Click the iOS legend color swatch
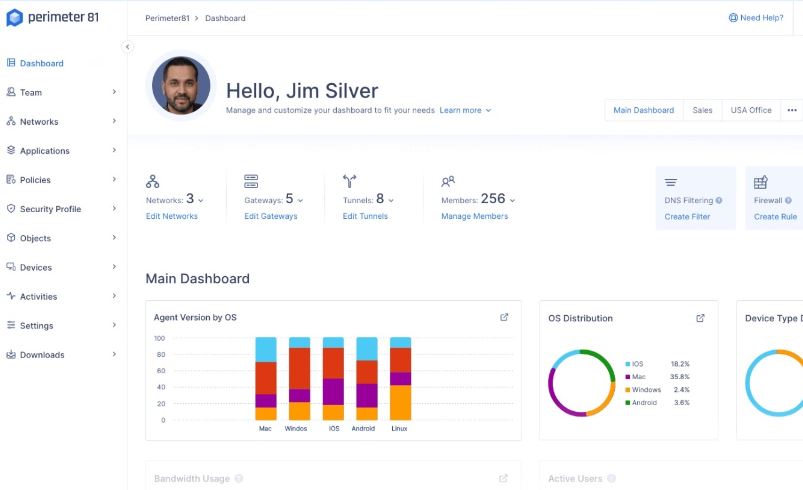This screenshot has height=490, width=803. (627, 364)
